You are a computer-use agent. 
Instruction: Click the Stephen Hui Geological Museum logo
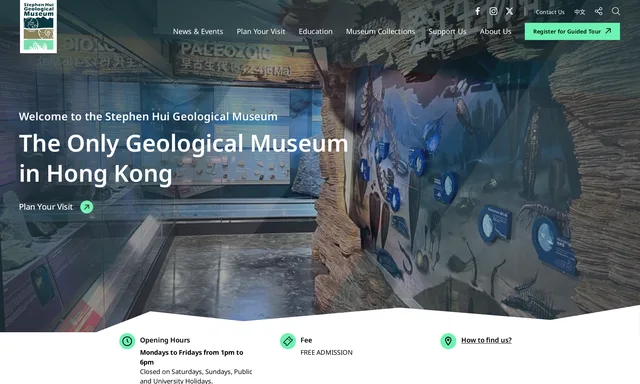pos(38,27)
